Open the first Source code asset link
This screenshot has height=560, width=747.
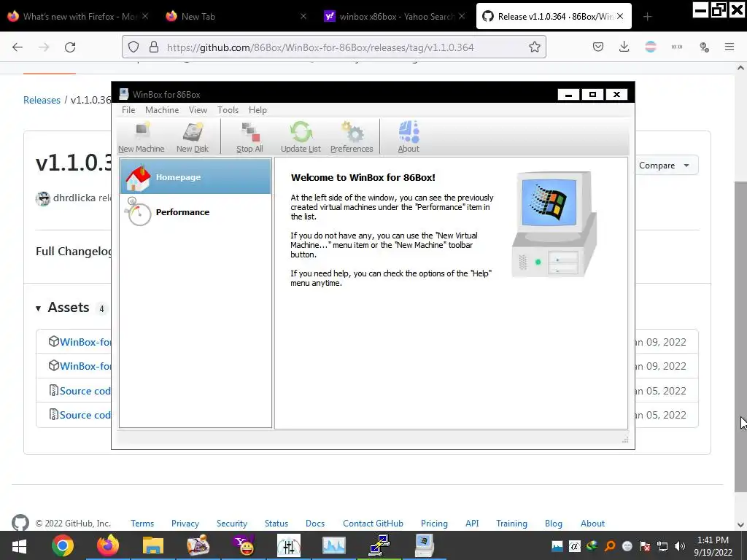(x=85, y=391)
